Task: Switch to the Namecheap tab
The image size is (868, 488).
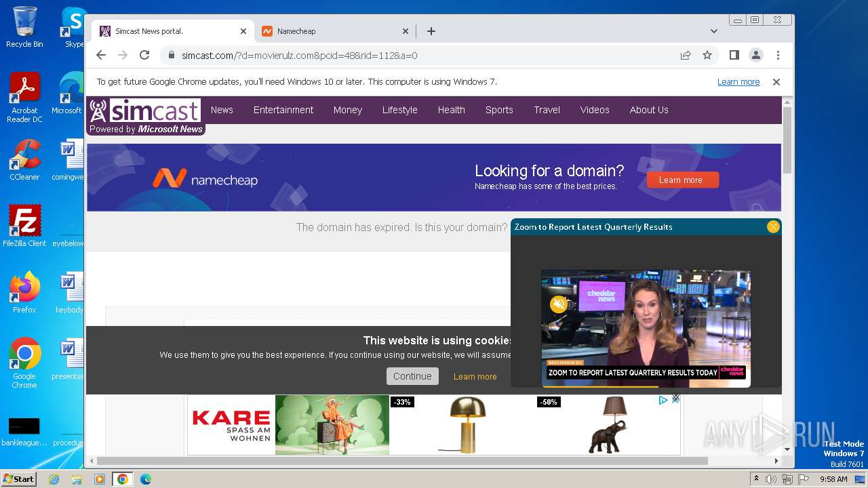Action: pos(335,31)
